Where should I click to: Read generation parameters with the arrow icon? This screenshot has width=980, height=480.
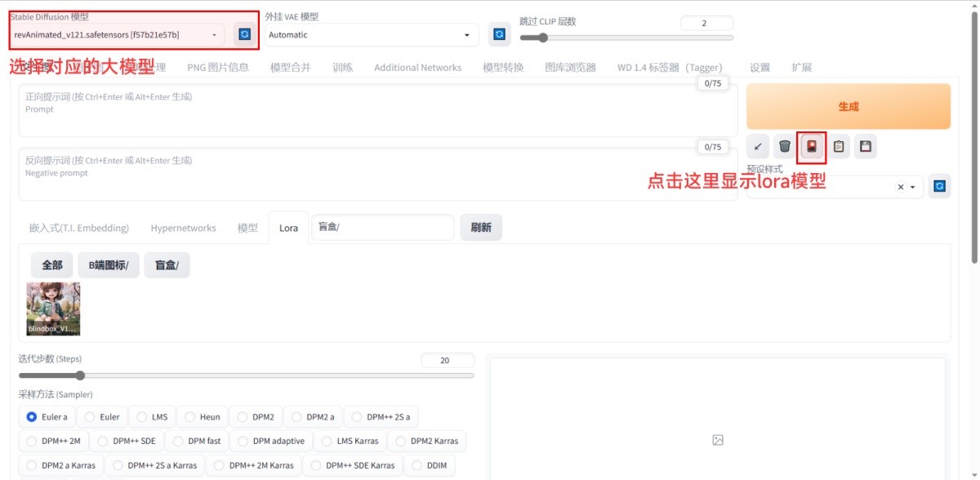(757, 147)
